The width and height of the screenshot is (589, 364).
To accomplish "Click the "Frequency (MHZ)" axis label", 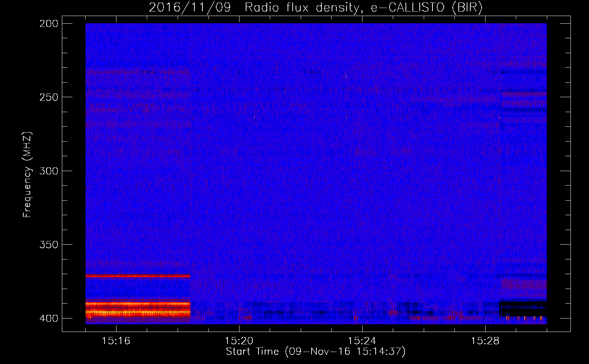I will click(x=27, y=175).
